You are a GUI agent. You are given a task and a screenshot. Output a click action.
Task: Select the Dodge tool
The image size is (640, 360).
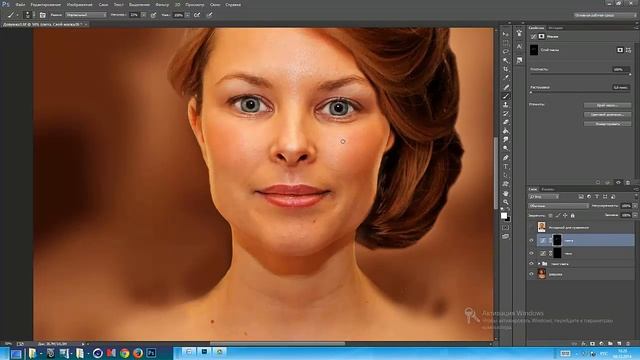pyautogui.click(x=506, y=149)
